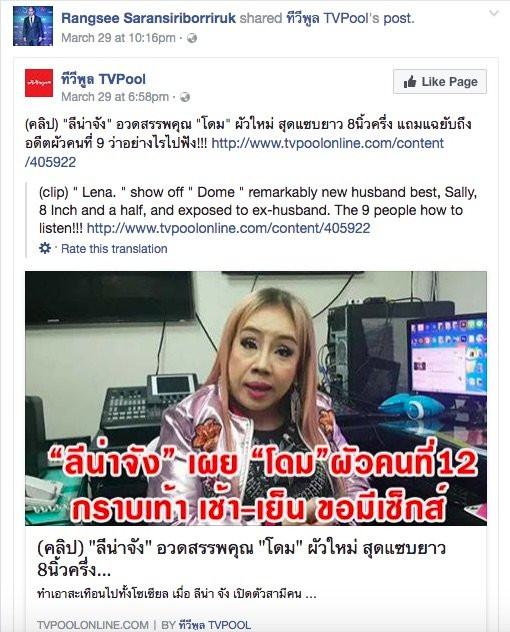Screen dimensions: 510x632
Task: Click the Like Page button
Action: 440,82
